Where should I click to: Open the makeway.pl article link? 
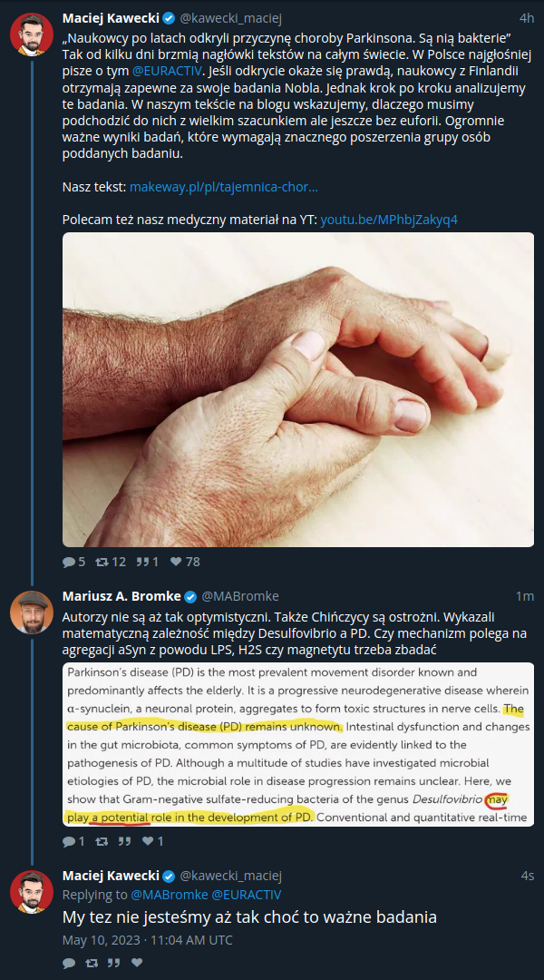click(x=224, y=187)
